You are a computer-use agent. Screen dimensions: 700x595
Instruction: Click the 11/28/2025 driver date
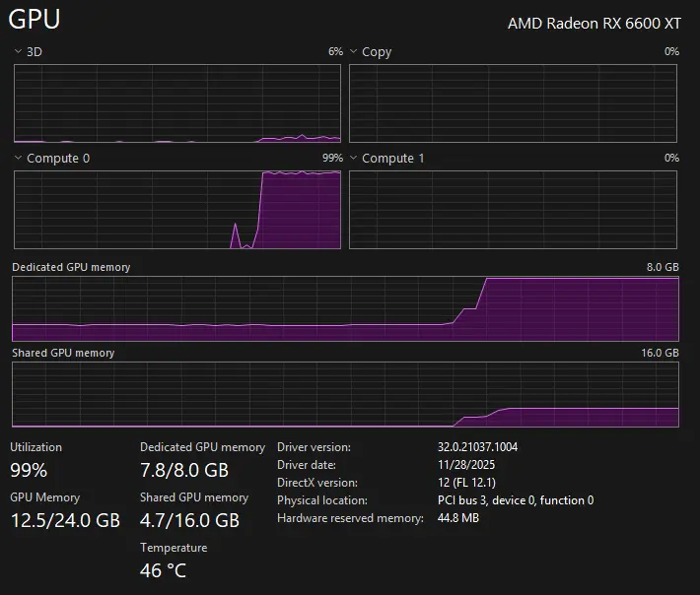click(466, 465)
